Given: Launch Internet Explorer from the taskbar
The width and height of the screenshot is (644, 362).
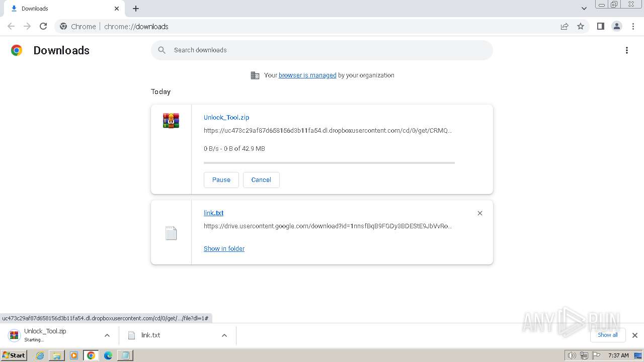Looking at the screenshot, I should pyautogui.click(x=40, y=355).
